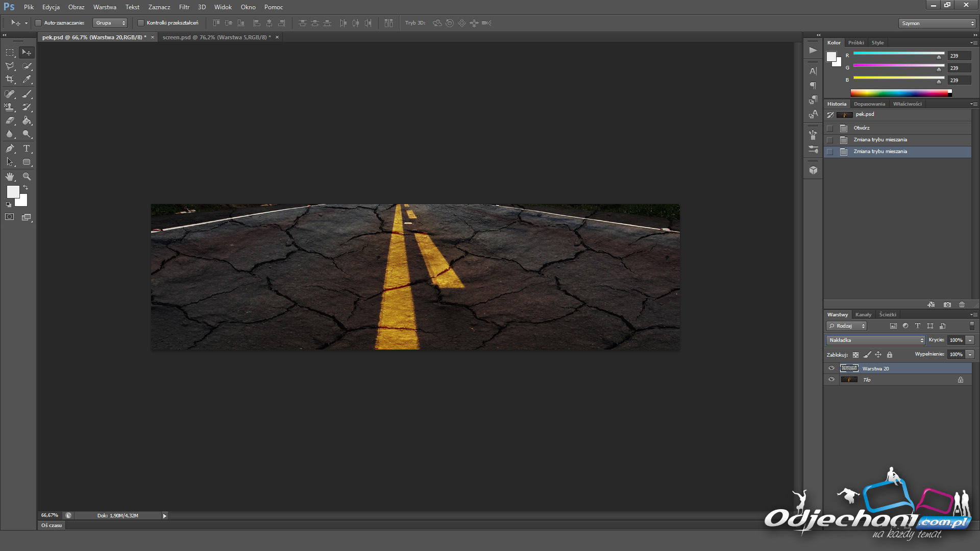Enable the Auto-zaznaczanie checkbox
980x551 pixels.
coord(38,23)
